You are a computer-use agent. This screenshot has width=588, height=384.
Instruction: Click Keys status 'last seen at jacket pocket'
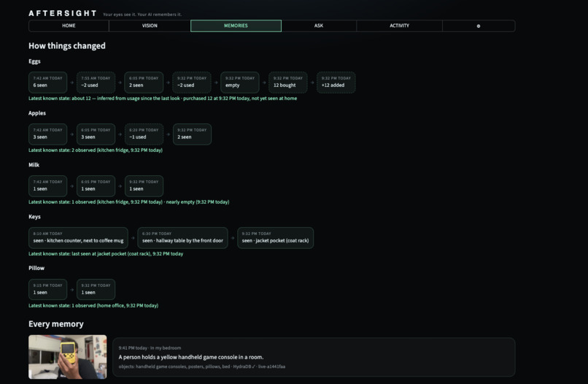click(x=106, y=254)
